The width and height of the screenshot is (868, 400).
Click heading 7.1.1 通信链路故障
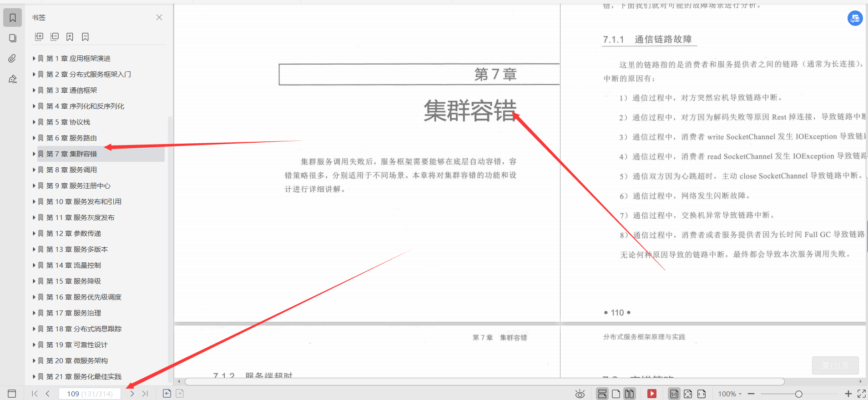pos(647,40)
